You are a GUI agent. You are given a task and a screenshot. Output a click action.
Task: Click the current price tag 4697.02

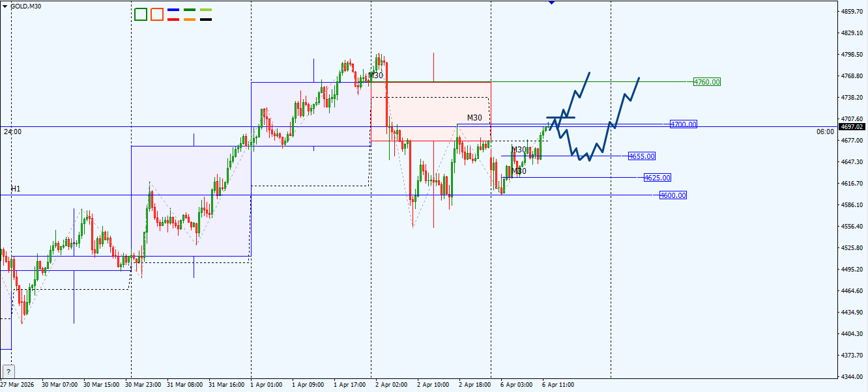852,127
